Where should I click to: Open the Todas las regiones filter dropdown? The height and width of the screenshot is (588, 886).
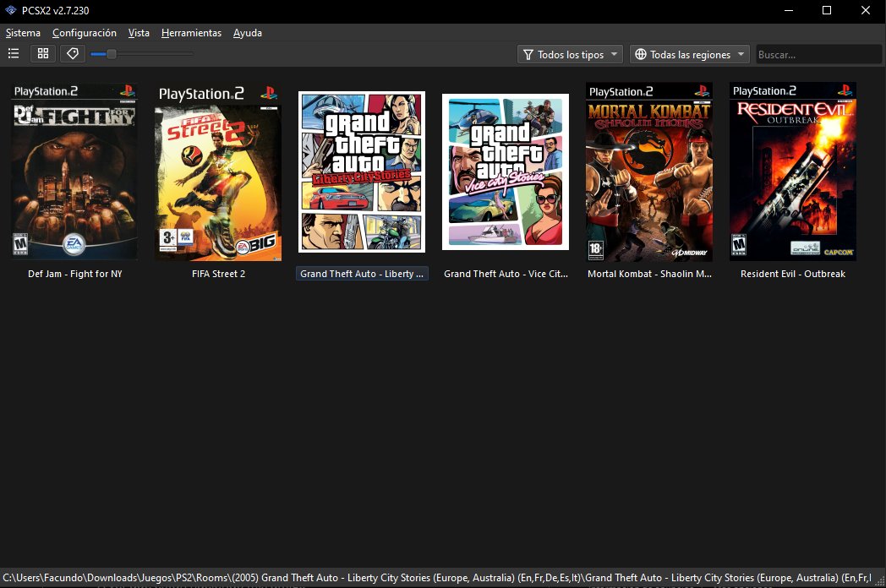click(689, 54)
